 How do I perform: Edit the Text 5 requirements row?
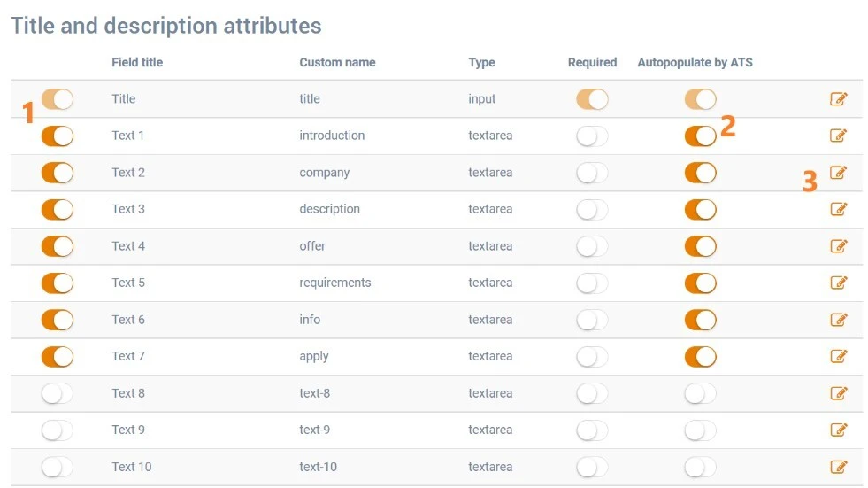[x=838, y=283]
